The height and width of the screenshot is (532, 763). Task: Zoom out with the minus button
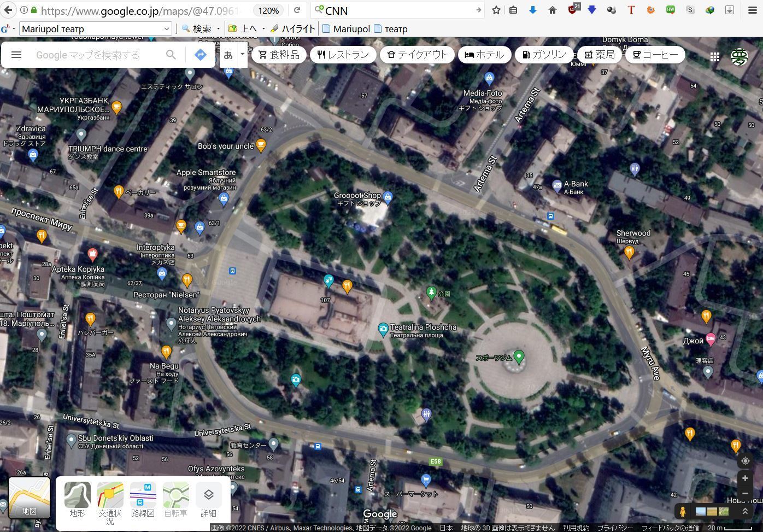745,493
